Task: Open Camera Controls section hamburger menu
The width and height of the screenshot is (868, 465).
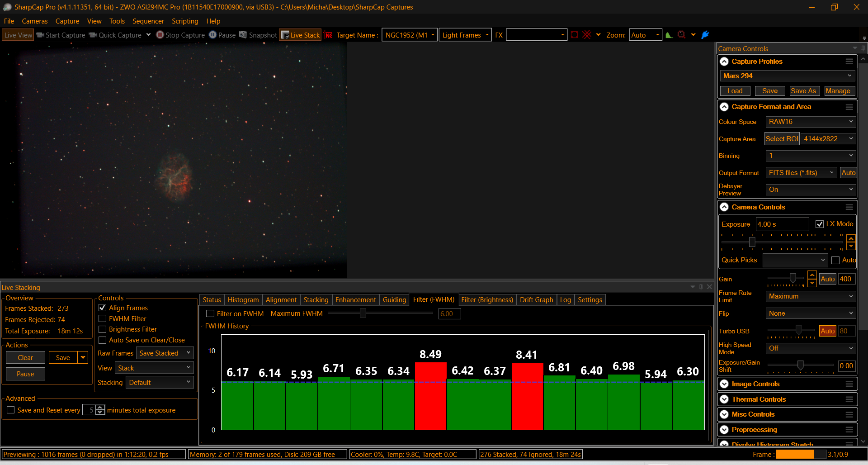Action: (849, 207)
